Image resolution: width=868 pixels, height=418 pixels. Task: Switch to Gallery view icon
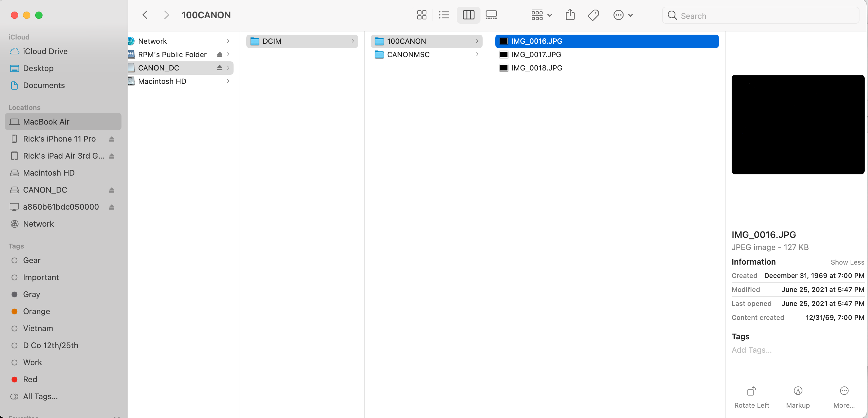[x=491, y=15]
